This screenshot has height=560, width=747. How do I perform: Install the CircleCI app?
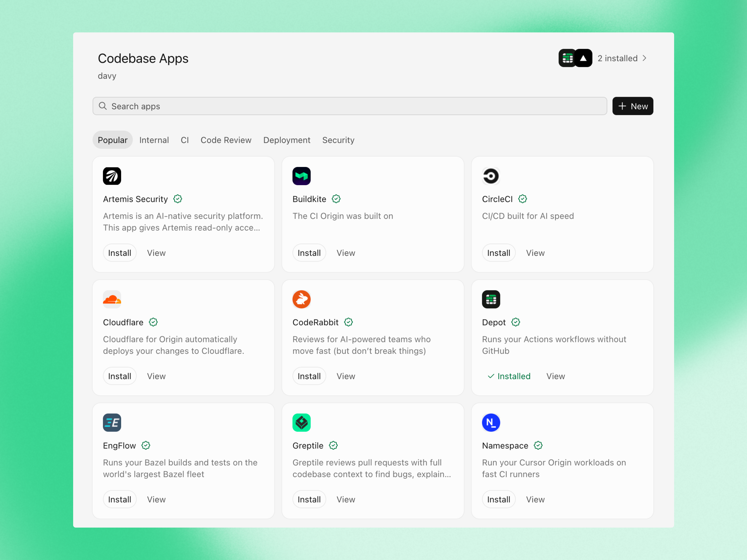(499, 253)
